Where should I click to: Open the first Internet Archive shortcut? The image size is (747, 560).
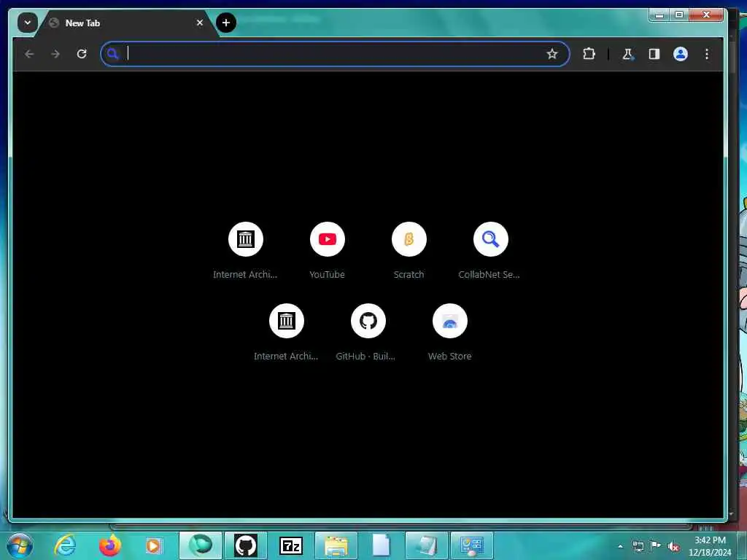[245, 239]
